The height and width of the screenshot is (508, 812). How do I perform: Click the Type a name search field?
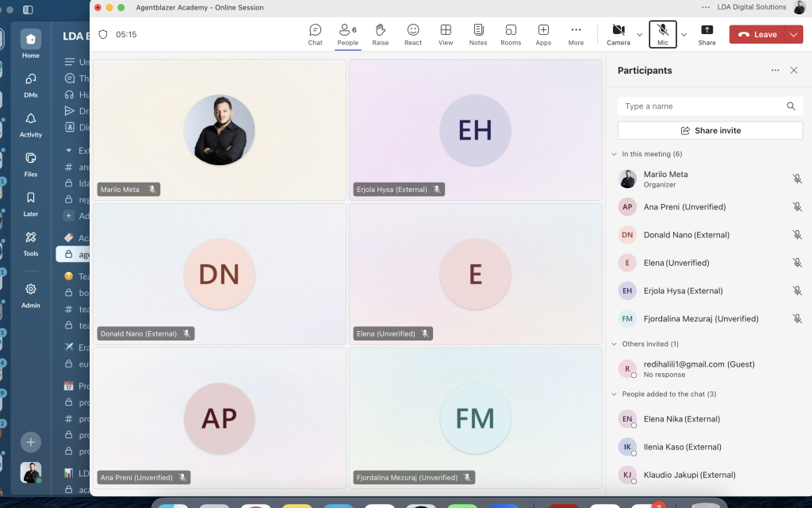pos(702,106)
